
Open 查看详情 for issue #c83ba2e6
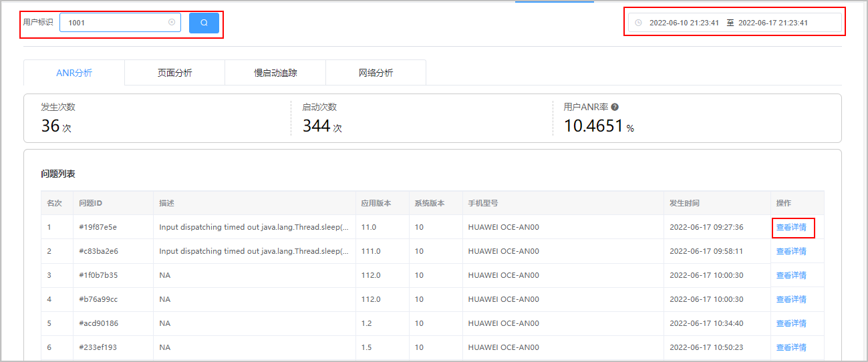coord(791,251)
